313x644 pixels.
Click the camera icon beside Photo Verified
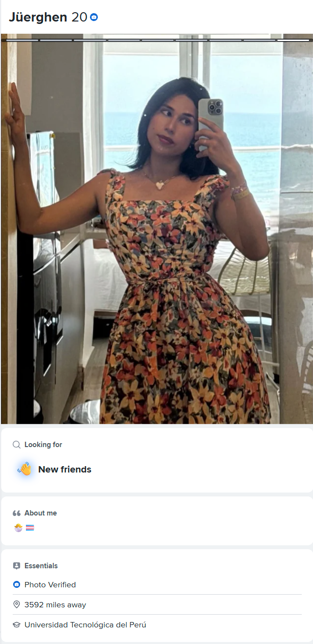[x=17, y=584]
